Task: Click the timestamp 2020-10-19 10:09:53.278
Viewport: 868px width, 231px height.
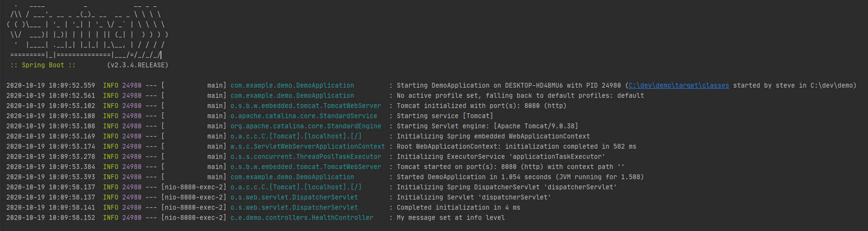Action: pyautogui.click(x=51, y=157)
